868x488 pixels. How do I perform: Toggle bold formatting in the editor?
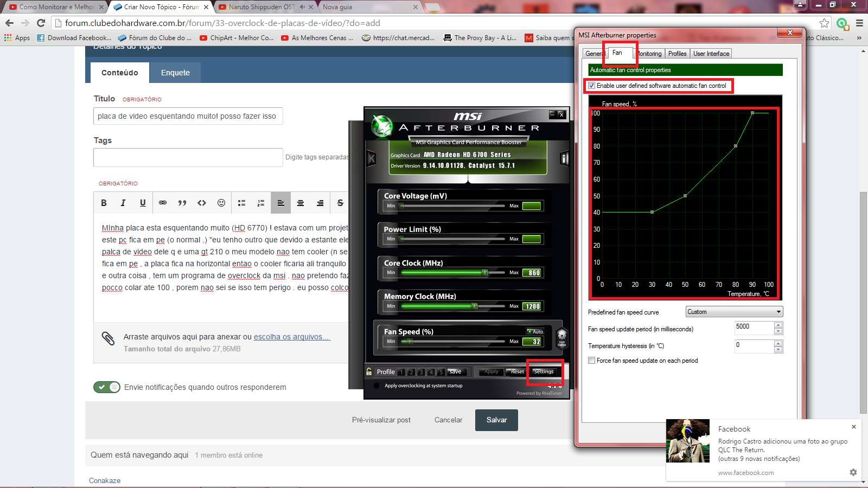(x=104, y=203)
